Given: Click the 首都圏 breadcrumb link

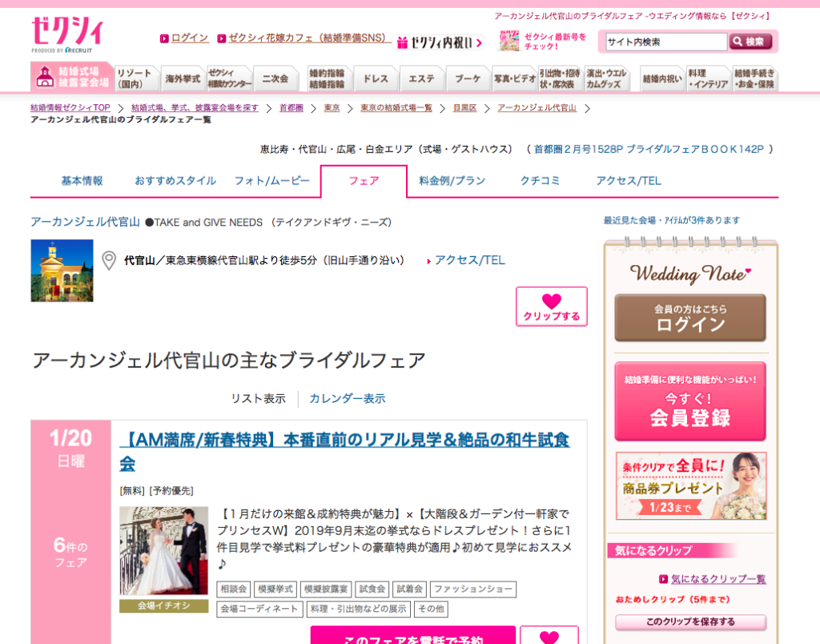Looking at the screenshot, I should click(x=291, y=108).
